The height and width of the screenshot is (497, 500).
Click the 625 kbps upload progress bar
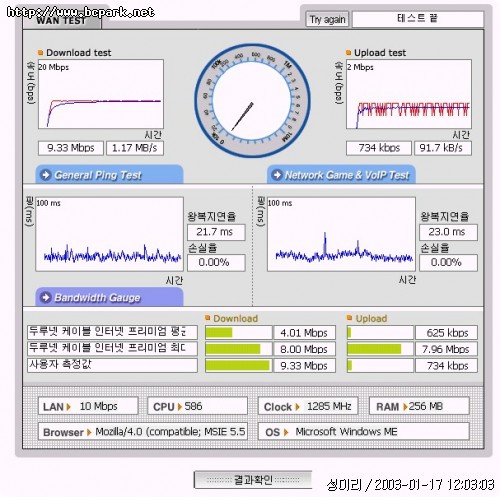(x=380, y=333)
